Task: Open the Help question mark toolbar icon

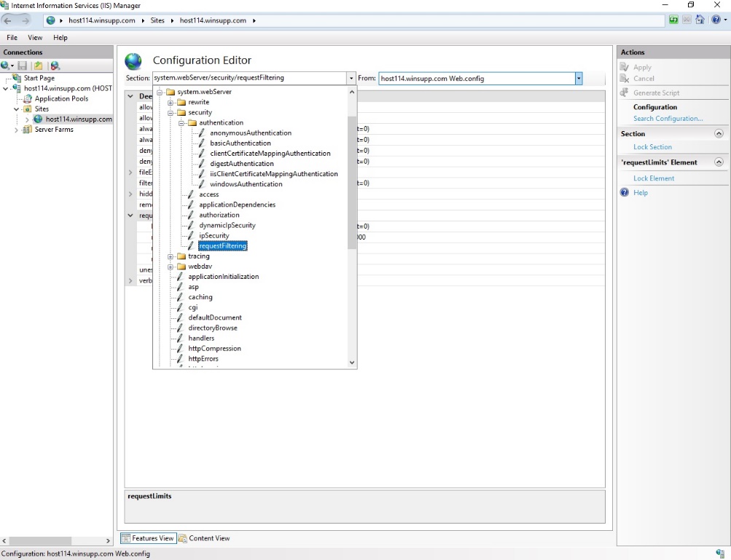Action: click(716, 20)
